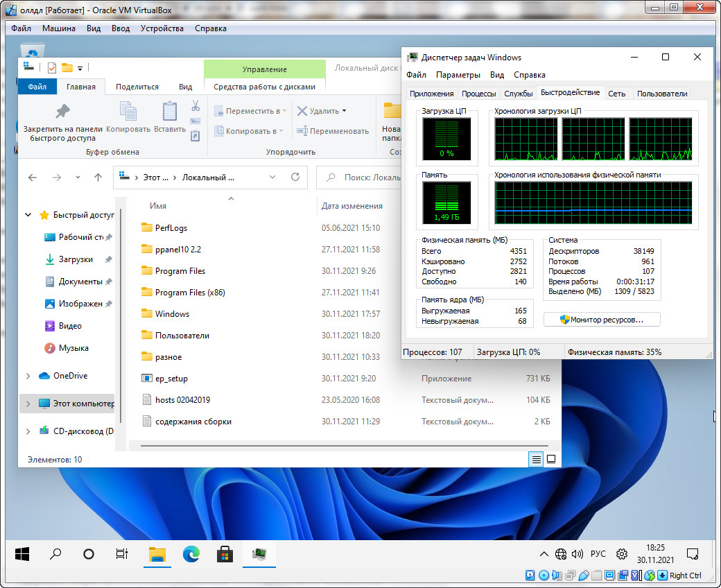Viewport: 721px width, 588px height.
Task: Click the Pin to Quick Access icon
Action: coord(62,111)
